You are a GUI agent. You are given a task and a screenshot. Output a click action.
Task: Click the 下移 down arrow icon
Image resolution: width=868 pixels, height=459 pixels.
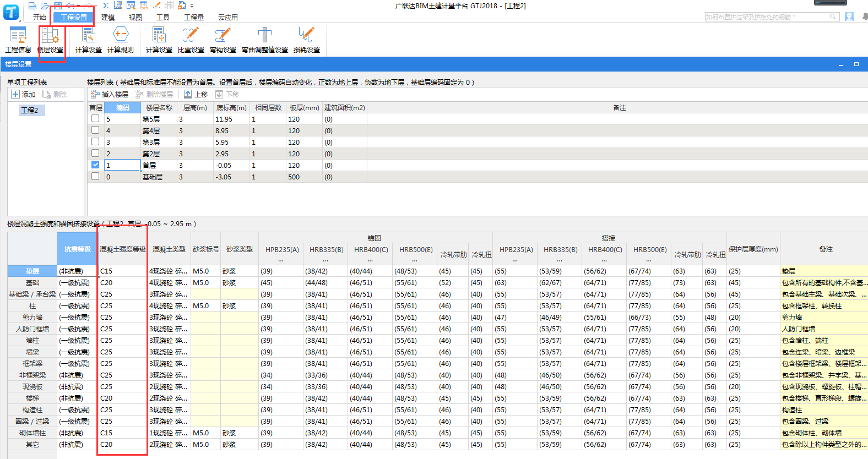tap(219, 94)
